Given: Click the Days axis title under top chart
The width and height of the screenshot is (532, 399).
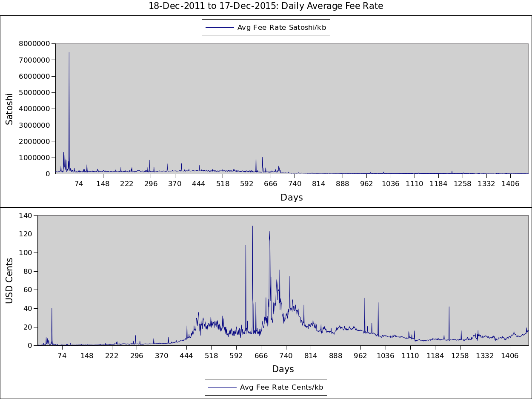Looking at the screenshot, I should pos(292,198).
